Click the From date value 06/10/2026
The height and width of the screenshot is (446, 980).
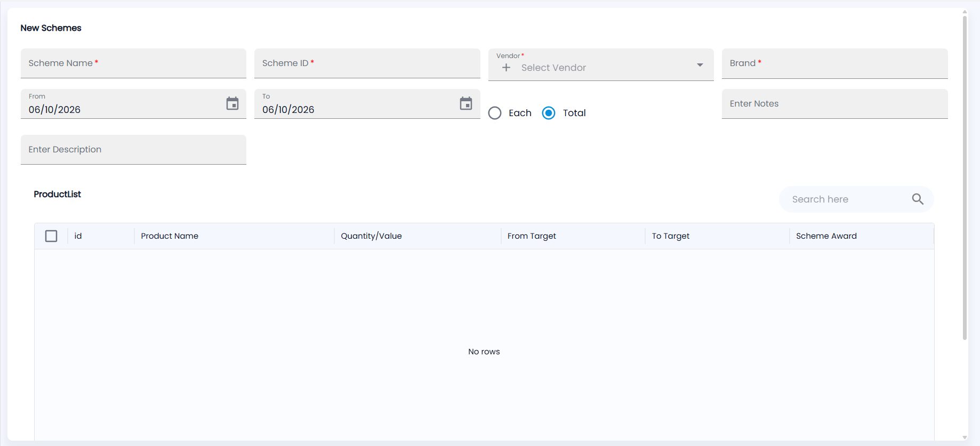click(x=54, y=110)
